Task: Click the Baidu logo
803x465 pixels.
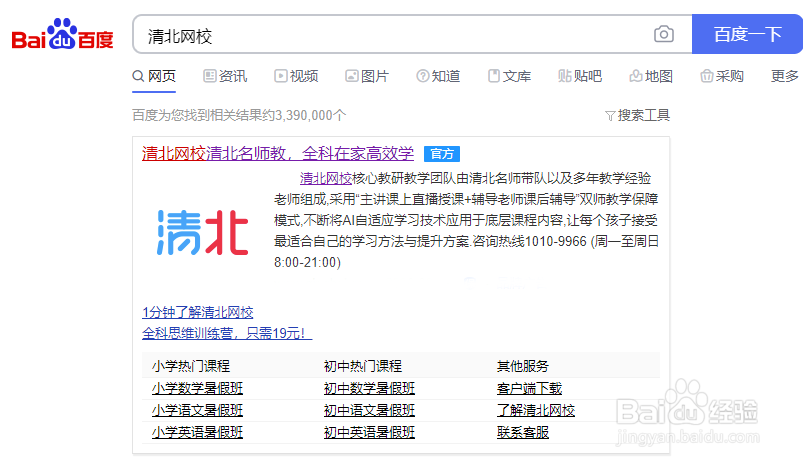Action: [x=62, y=34]
